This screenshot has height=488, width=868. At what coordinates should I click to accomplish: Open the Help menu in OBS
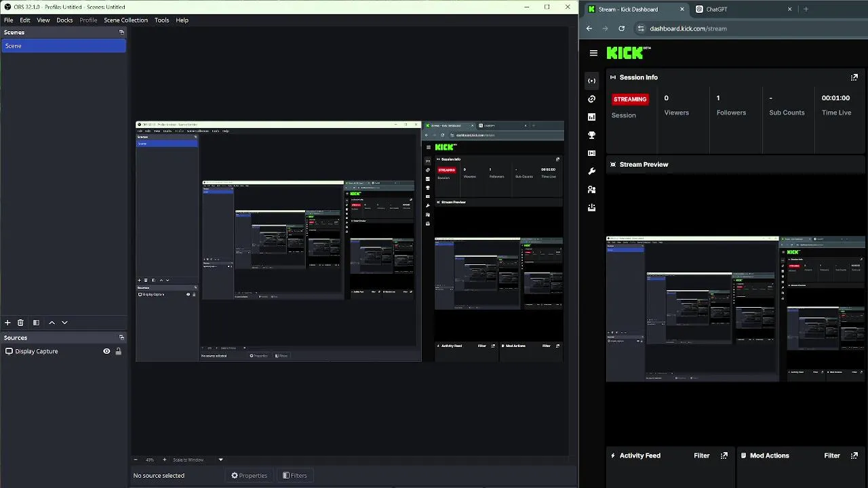coord(182,20)
